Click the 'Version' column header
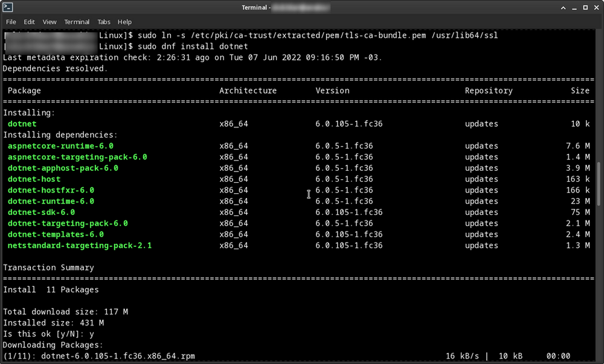604x364 pixels. [332, 91]
